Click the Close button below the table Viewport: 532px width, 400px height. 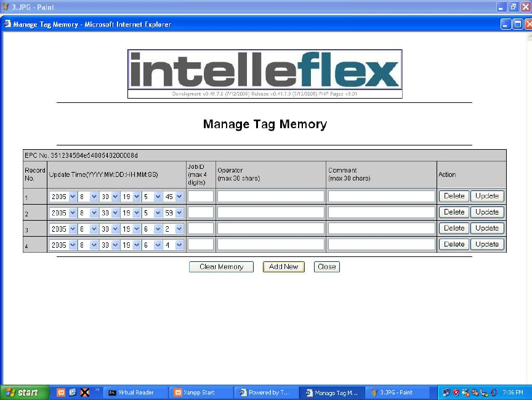327,266
